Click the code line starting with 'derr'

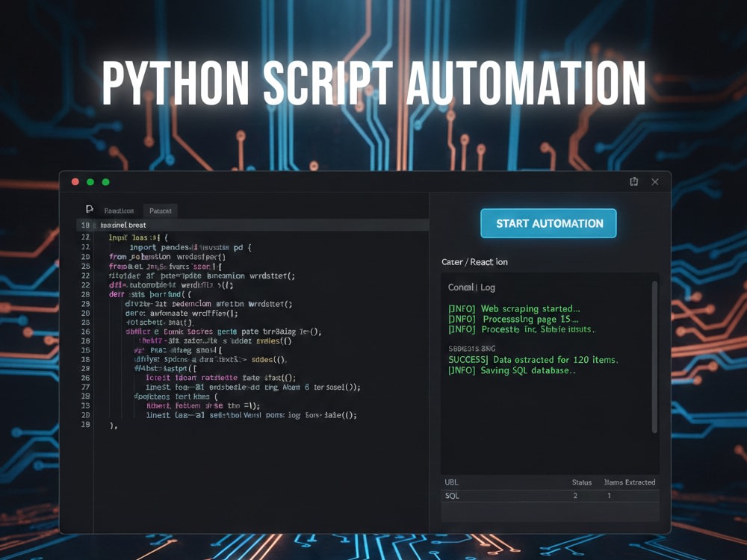150,294
